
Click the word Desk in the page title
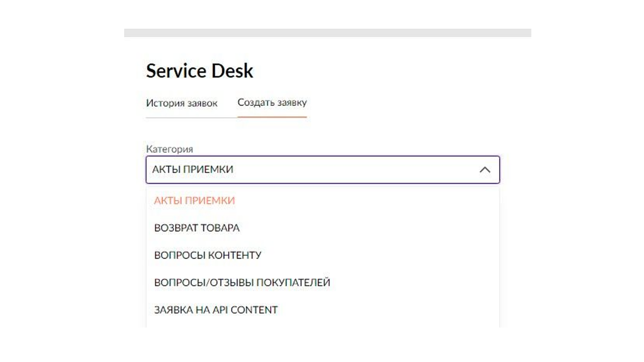(232, 71)
